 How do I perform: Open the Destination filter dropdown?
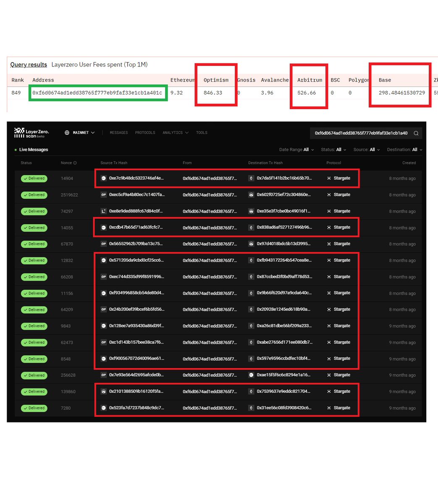tap(404, 150)
